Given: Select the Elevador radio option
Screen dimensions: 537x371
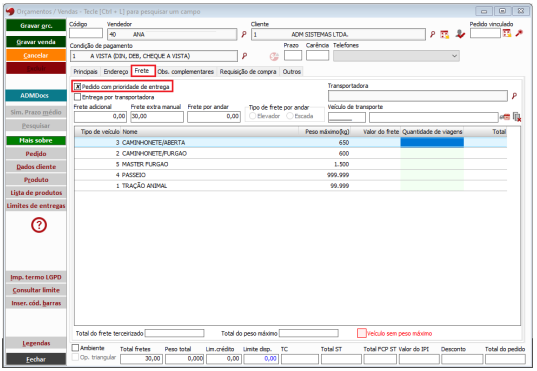Looking at the screenshot, I should (x=253, y=116).
